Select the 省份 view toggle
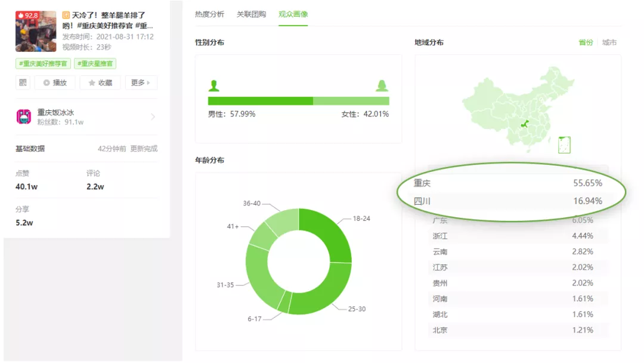The image size is (644, 363). pyautogui.click(x=586, y=42)
